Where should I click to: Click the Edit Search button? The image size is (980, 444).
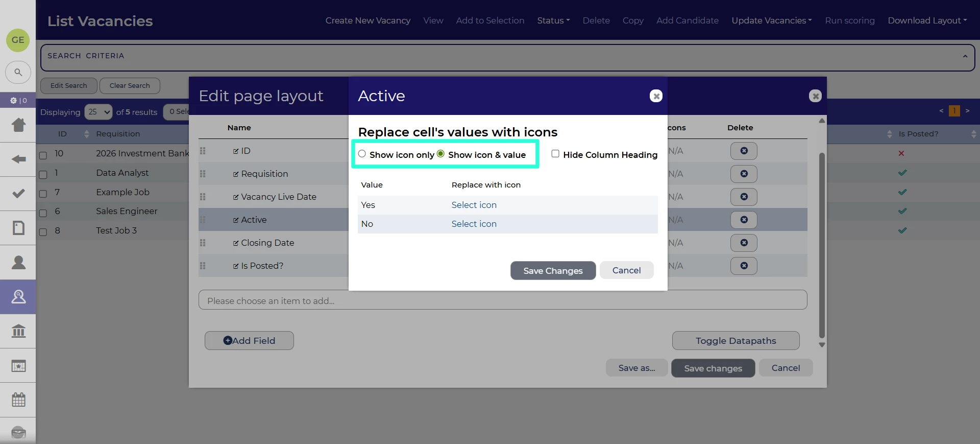(69, 85)
